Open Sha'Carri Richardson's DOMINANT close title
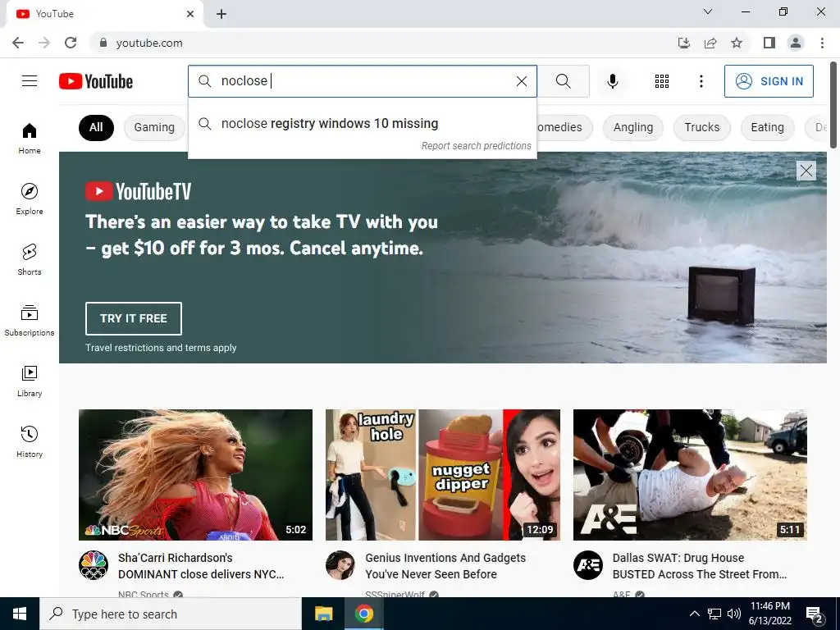 coord(201,566)
